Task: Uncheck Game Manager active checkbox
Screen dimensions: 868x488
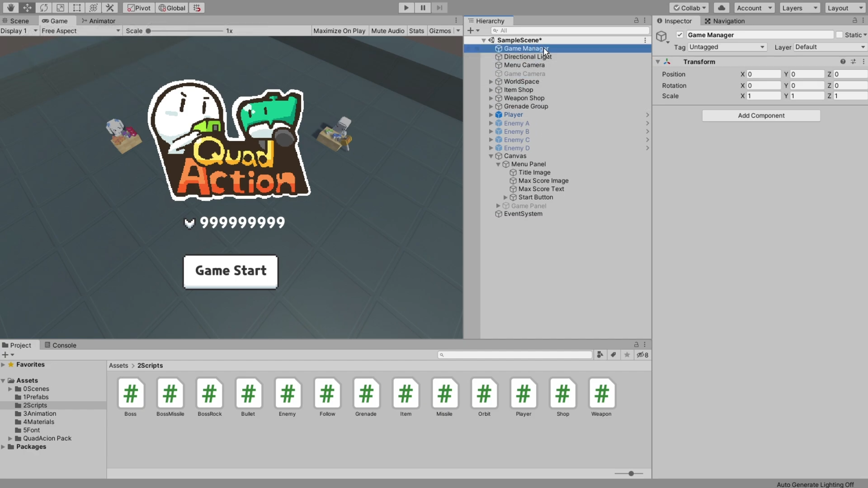Action: click(x=679, y=35)
